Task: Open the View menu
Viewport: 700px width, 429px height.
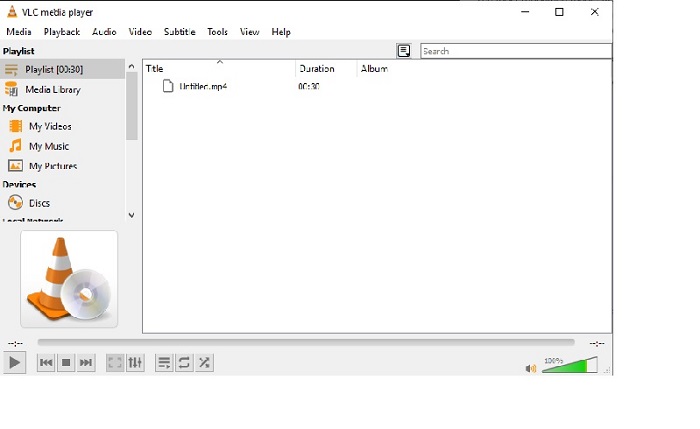Action: point(249,32)
